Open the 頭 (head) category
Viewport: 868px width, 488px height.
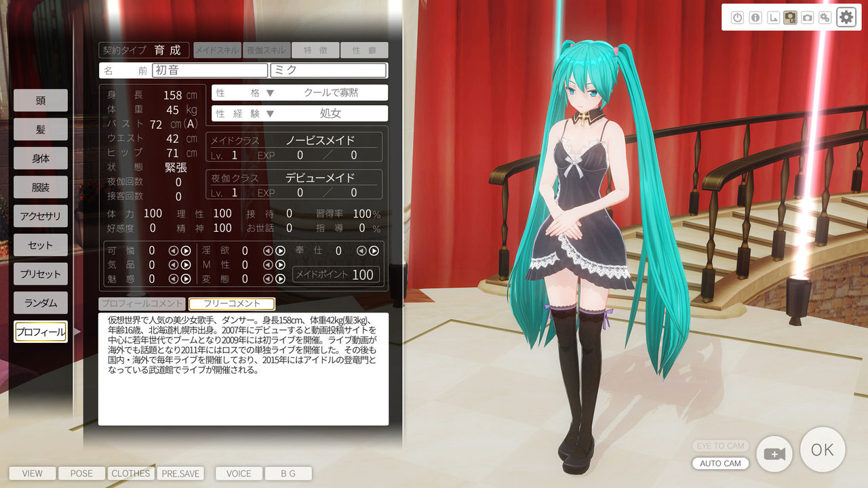coord(41,100)
